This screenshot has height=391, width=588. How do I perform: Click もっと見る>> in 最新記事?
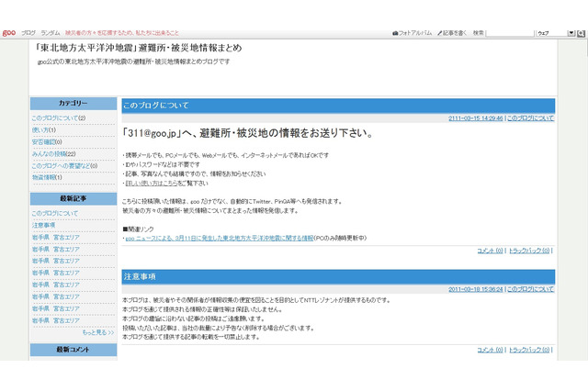point(98,332)
